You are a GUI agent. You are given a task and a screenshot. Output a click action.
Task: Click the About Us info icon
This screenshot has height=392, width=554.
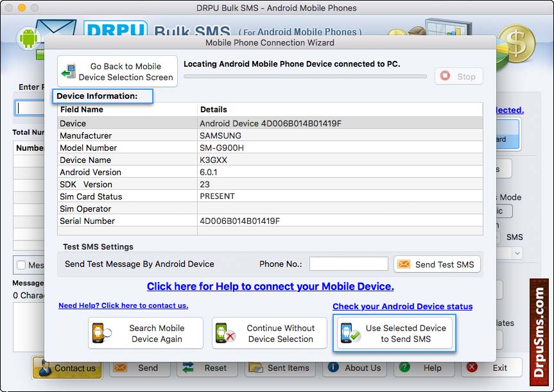point(333,367)
